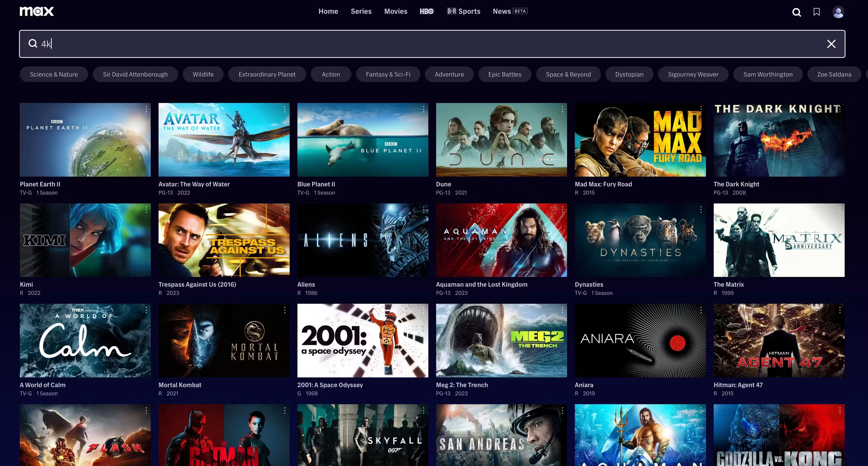Open the Series menu item

(x=361, y=11)
